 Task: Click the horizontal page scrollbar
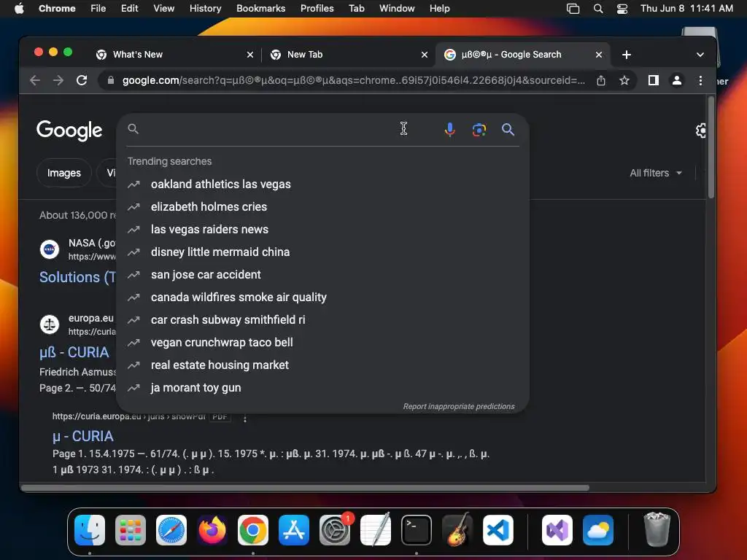[305, 488]
